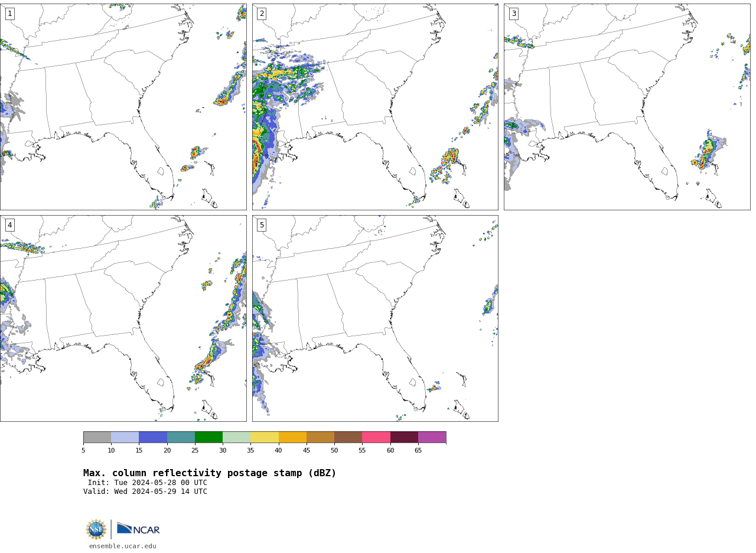756x553 pixels.
Task: Click the NCAR logo
Action: coord(138,529)
